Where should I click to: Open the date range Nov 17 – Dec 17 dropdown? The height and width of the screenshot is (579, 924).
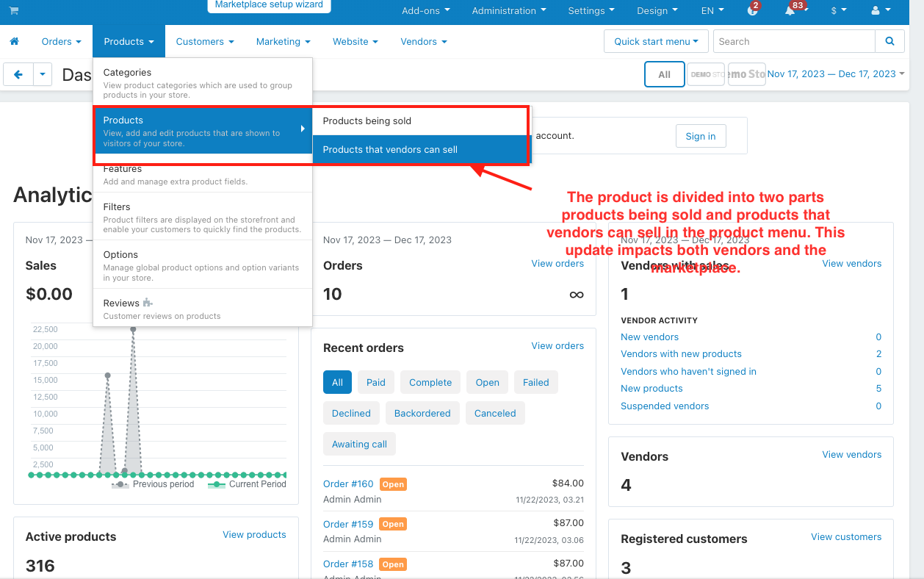pyautogui.click(x=836, y=73)
